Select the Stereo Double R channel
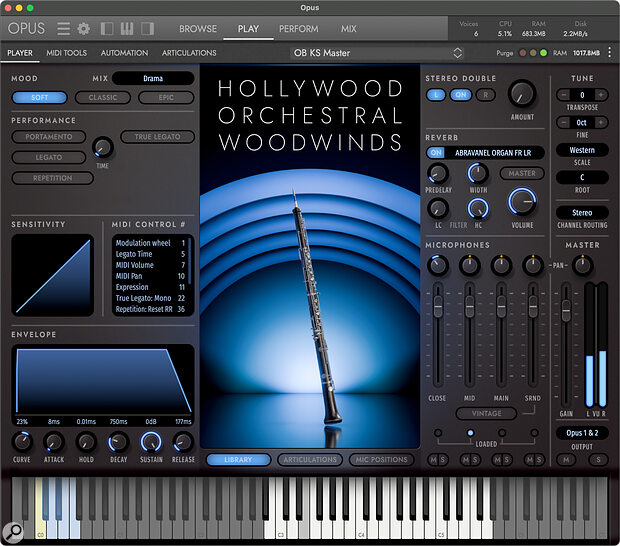This screenshot has width=620, height=546. pos(486,95)
